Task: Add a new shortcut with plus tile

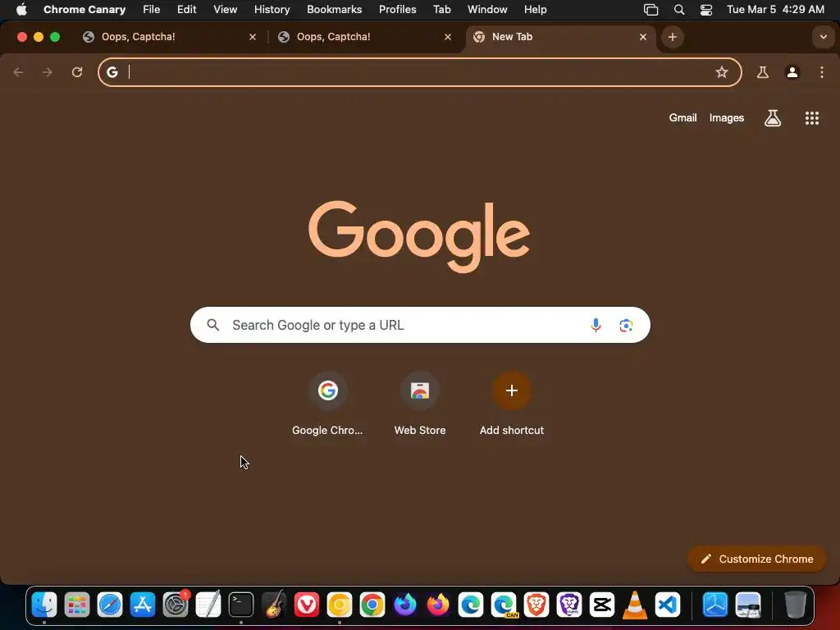Action: (512, 404)
